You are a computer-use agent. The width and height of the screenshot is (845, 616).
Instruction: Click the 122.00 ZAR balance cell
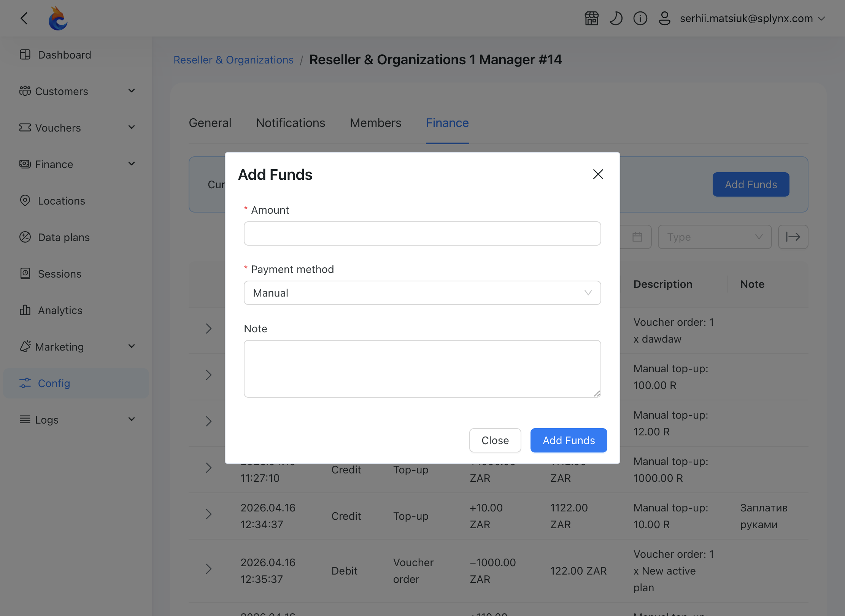point(578,571)
